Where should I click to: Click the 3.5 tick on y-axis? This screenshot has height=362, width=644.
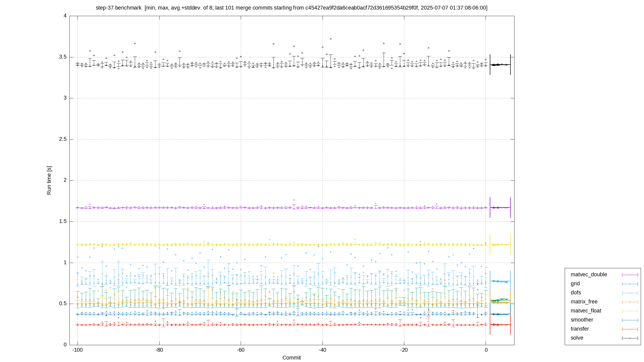tap(63, 57)
